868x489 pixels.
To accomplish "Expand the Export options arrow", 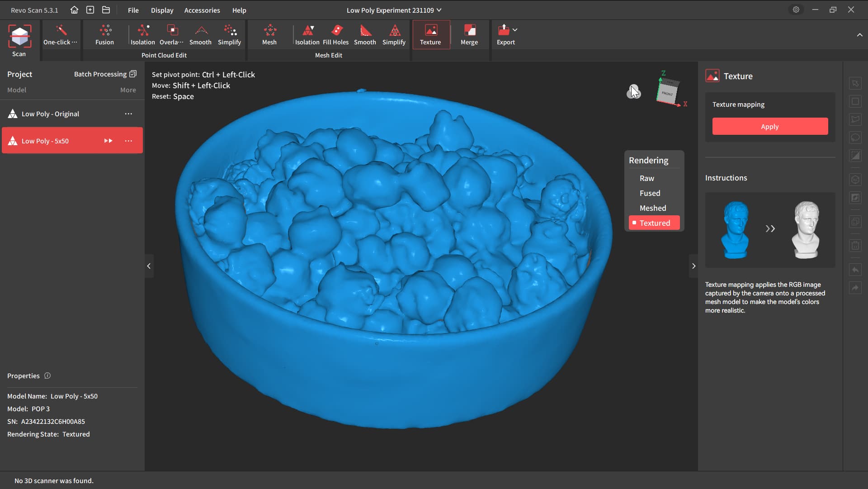I will [x=515, y=30].
